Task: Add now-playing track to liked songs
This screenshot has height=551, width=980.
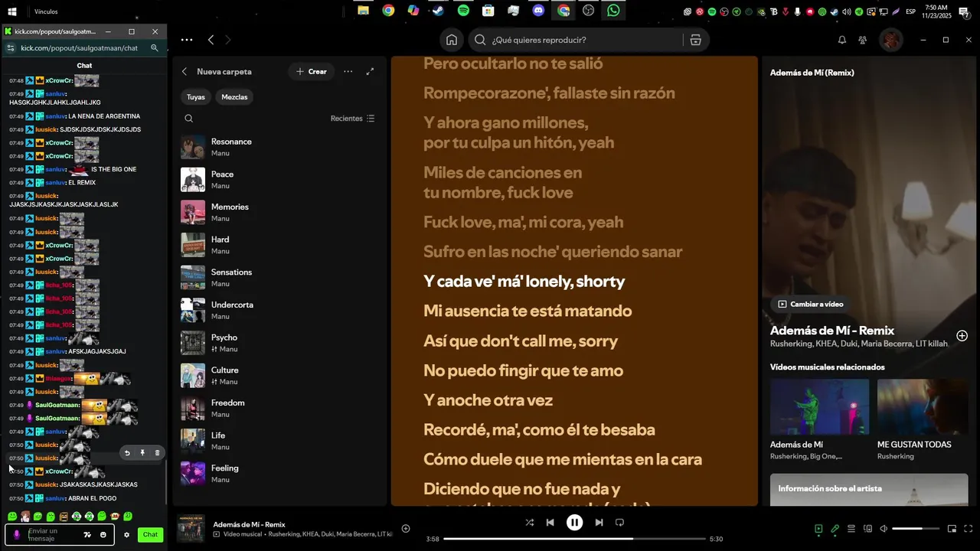Action: point(406,528)
